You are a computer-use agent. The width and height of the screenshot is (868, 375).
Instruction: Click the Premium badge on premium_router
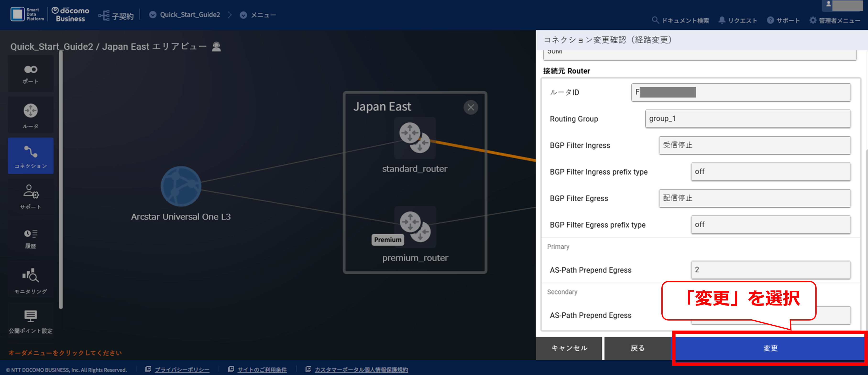[388, 240]
